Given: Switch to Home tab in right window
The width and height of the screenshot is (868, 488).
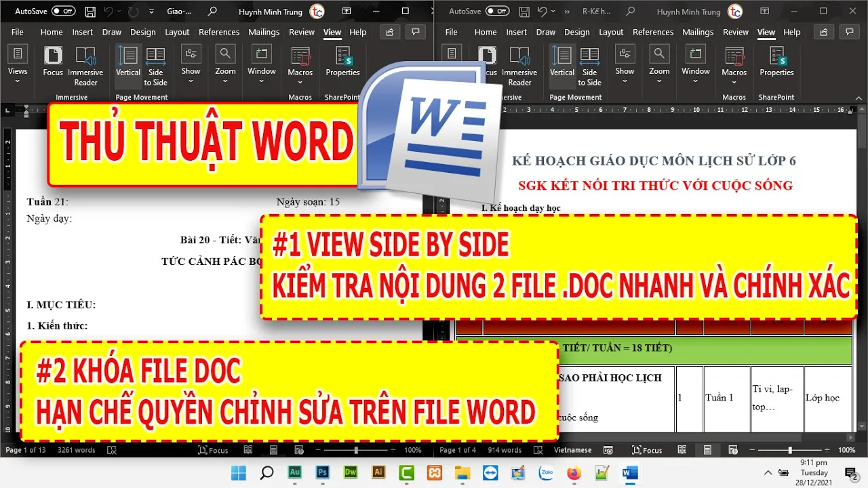Looking at the screenshot, I should point(486,32).
